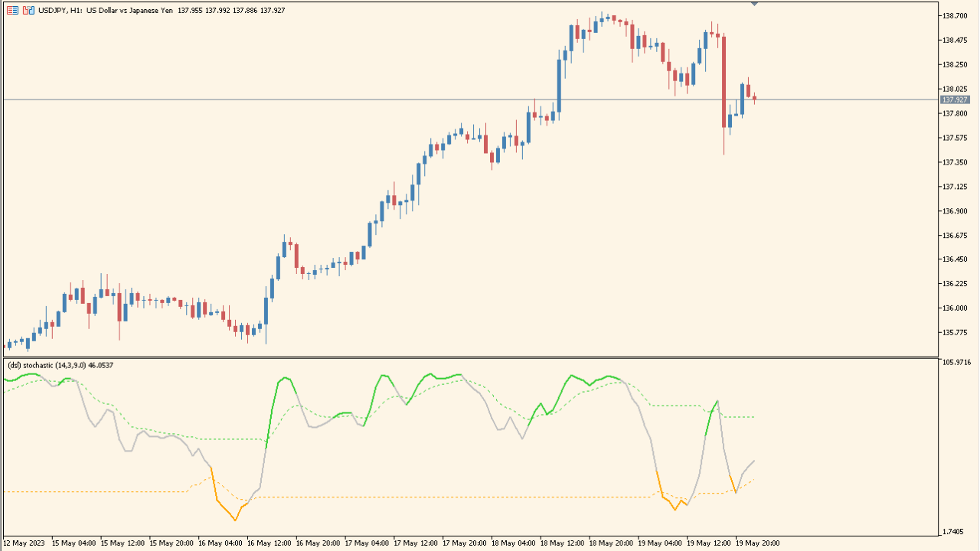Click the 16 May 12:00 time label
This screenshot has height=551, width=980.
coord(269,543)
